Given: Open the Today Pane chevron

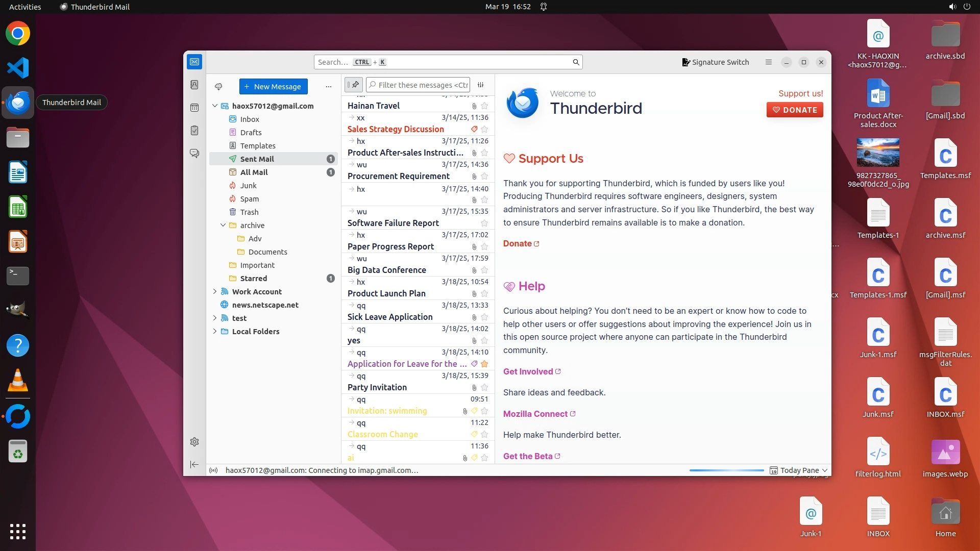Looking at the screenshot, I should pyautogui.click(x=825, y=470).
